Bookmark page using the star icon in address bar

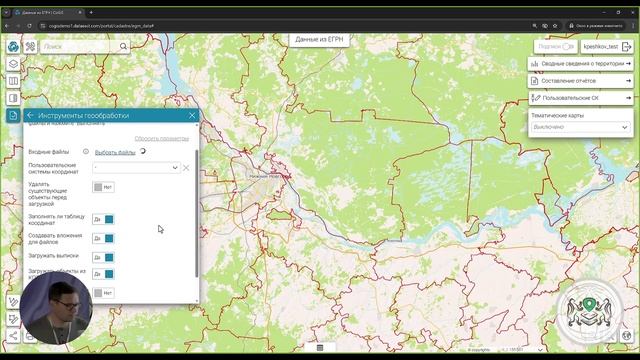(x=555, y=26)
